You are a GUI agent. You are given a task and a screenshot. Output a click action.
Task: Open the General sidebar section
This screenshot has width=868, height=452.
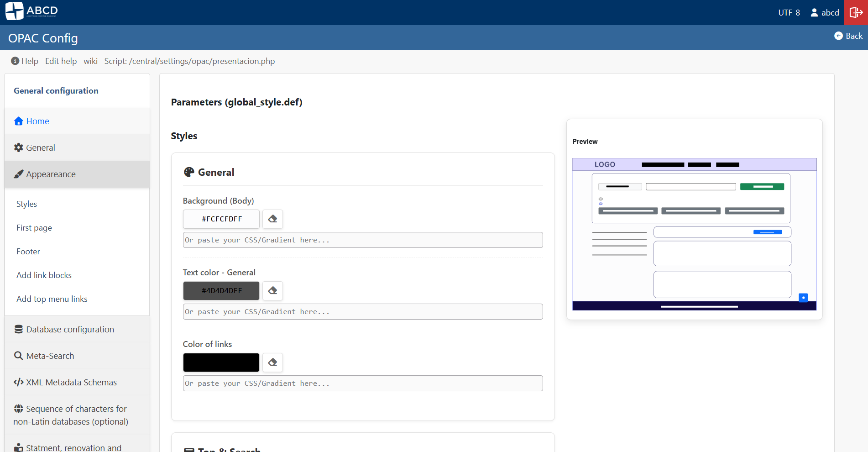(77, 147)
